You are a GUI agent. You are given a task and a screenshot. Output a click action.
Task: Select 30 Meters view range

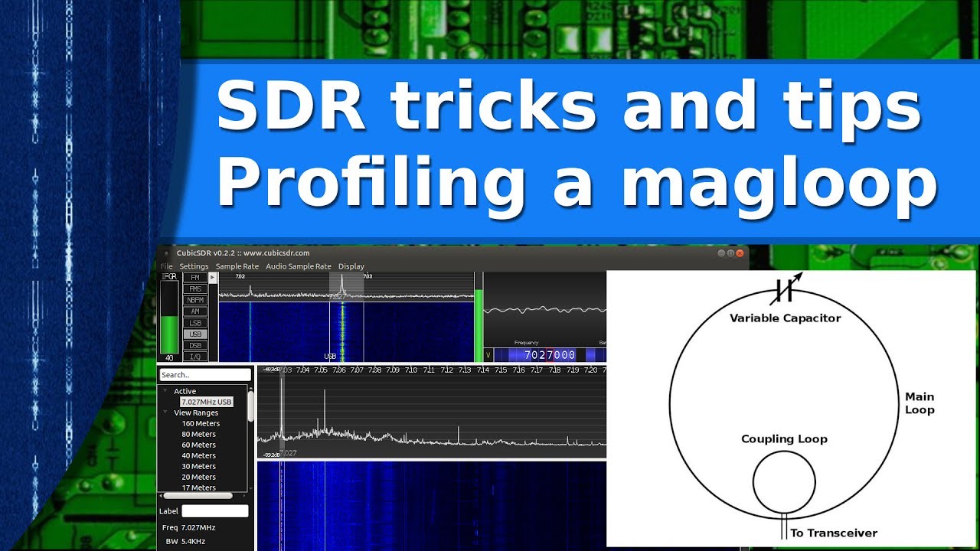pyautogui.click(x=198, y=466)
